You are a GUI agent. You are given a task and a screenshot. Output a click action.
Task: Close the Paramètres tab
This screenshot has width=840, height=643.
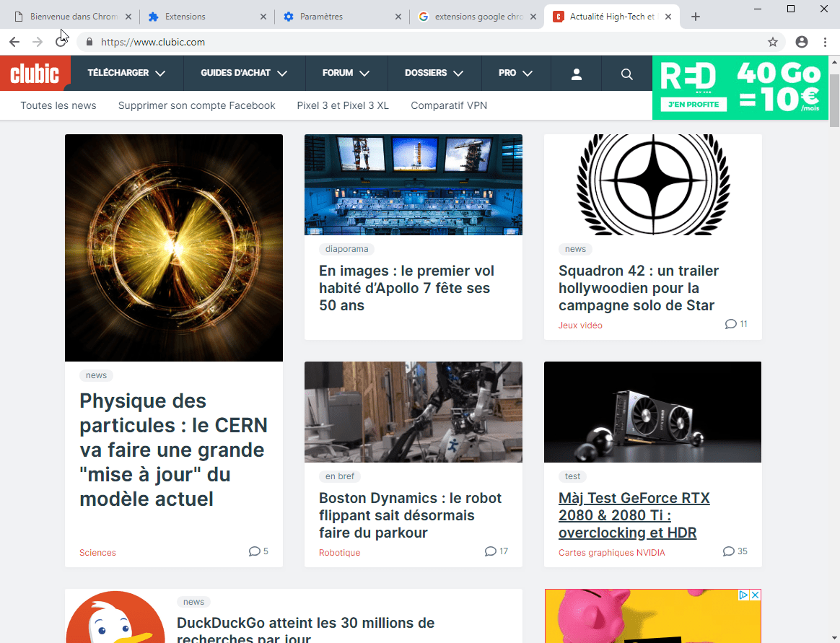(x=398, y=17)
